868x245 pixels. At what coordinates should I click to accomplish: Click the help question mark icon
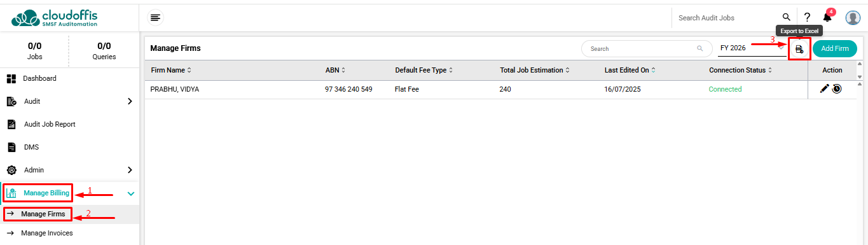pyautogui.click(x=807, y=17)
